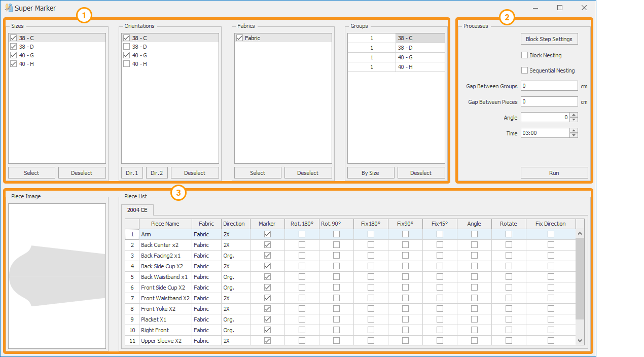
Task: Click the Super Marker app icon in title bar
Action: pos(9,8)
